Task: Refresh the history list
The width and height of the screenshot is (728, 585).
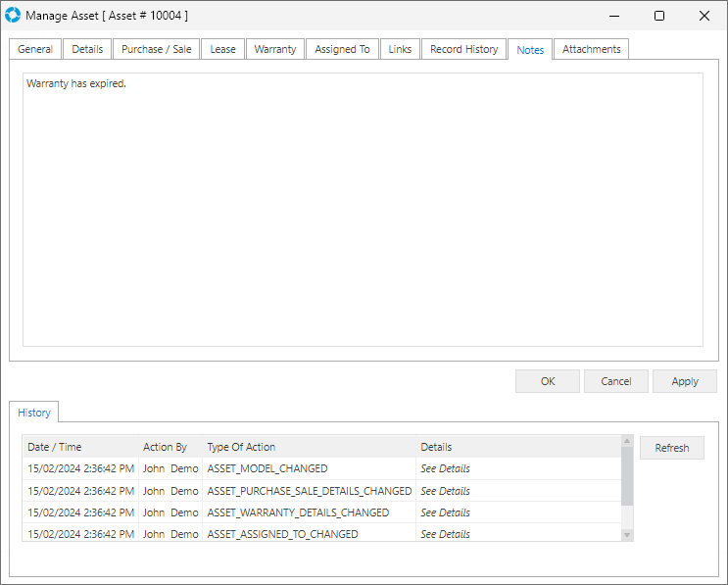Action: (671, 448)
